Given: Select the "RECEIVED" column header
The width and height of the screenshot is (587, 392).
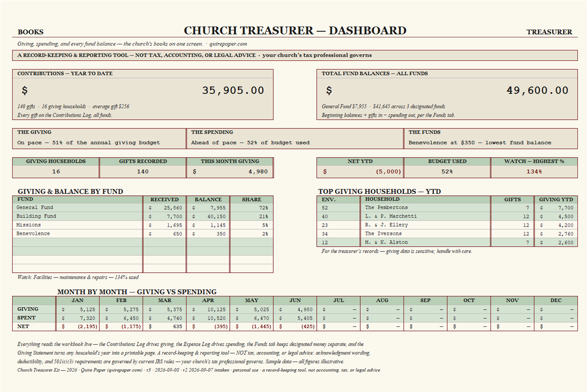Looking at the screenshot, I should [164, 200].
